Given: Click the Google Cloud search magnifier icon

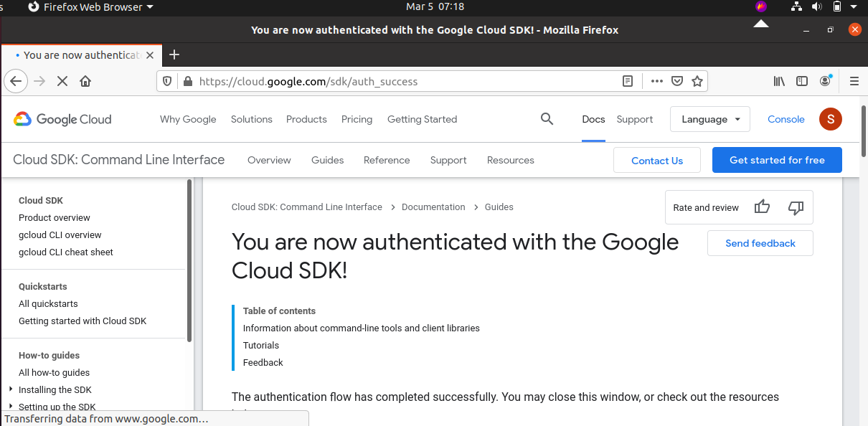Looking at the screenshot, I should click(x=547, y=119).
